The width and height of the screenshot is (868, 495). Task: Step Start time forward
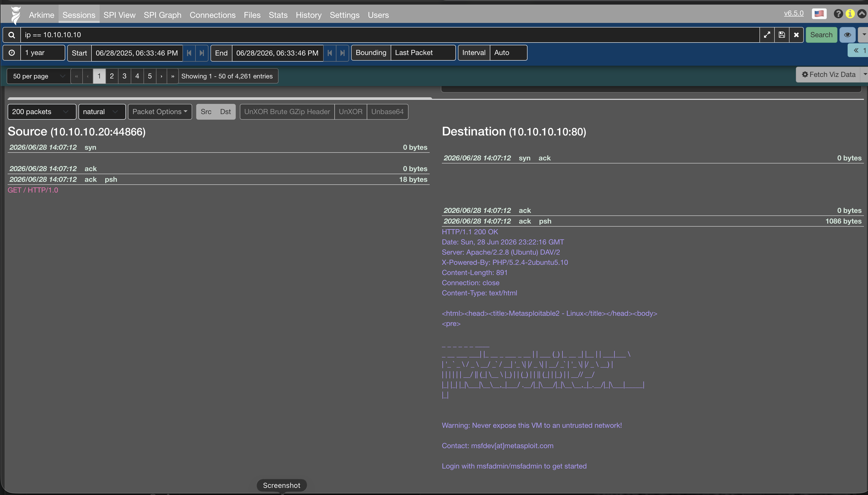tap(202, 53)
